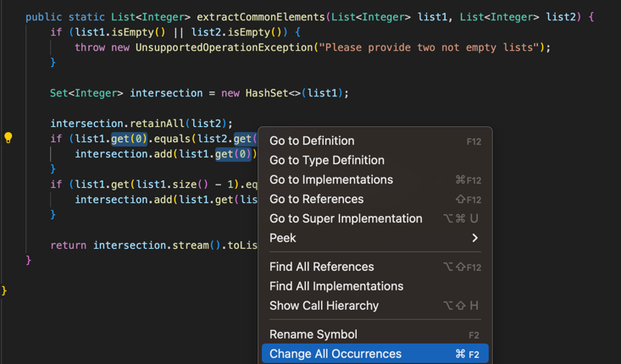Select Change All Occurrences

point(335,354)
